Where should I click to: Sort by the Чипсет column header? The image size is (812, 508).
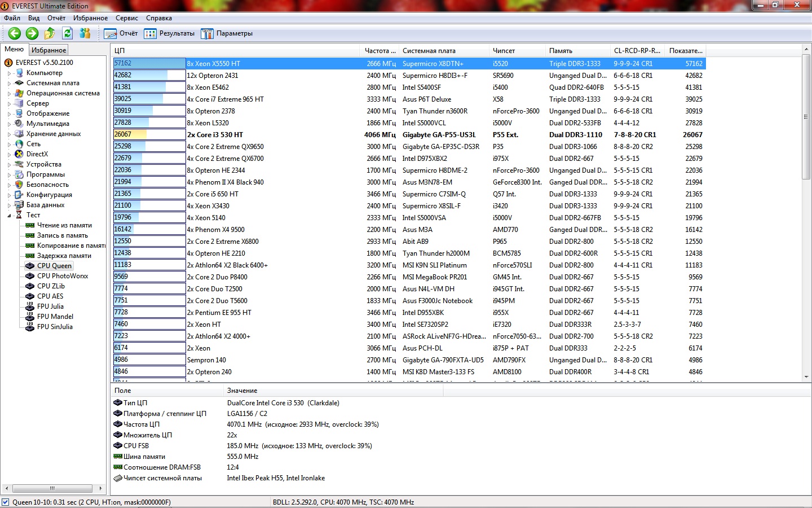click(518, 51)
